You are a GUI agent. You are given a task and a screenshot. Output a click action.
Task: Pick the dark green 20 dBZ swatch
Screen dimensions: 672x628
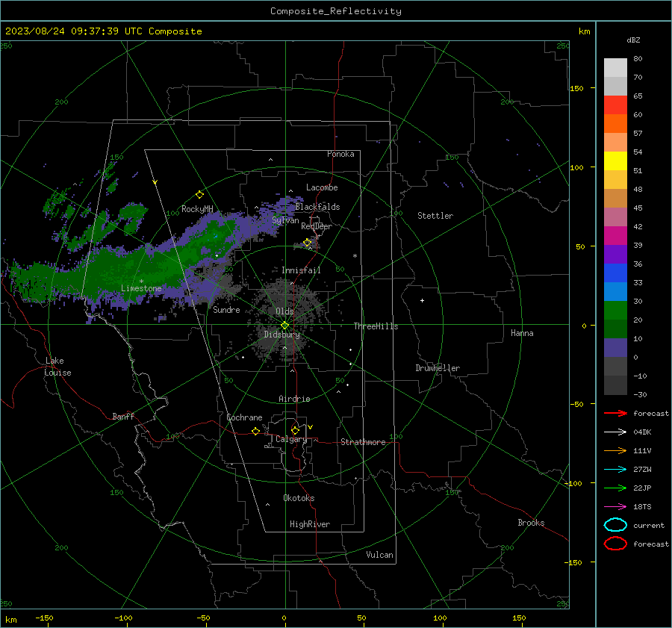pyautogui.click(x=615, y=329)
